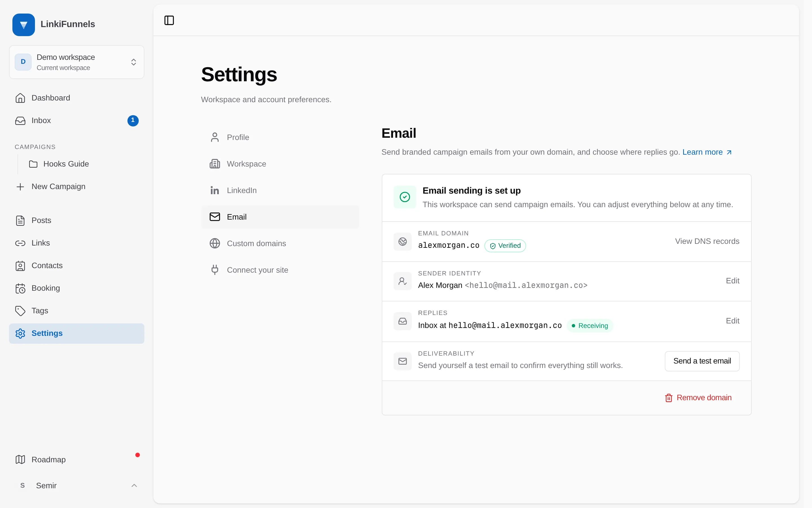Screen dimensions: 812x508
Task: Click the Learn more link
Action: (707, 152)
